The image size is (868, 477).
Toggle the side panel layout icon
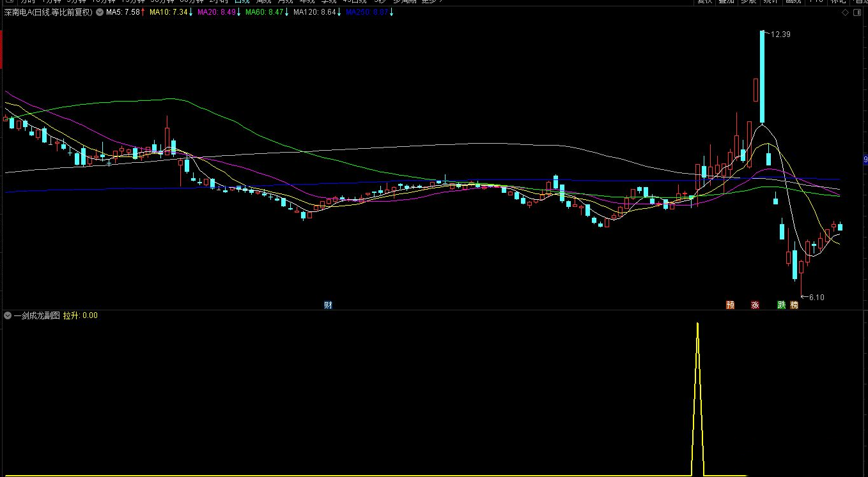pyautogui.click(x=857, y=12)
